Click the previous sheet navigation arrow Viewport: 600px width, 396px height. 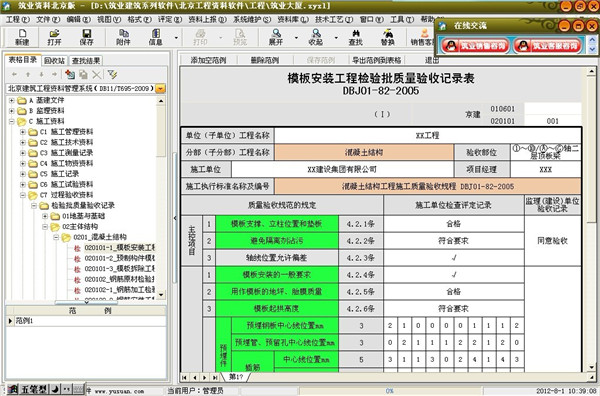tap(195, 378)
